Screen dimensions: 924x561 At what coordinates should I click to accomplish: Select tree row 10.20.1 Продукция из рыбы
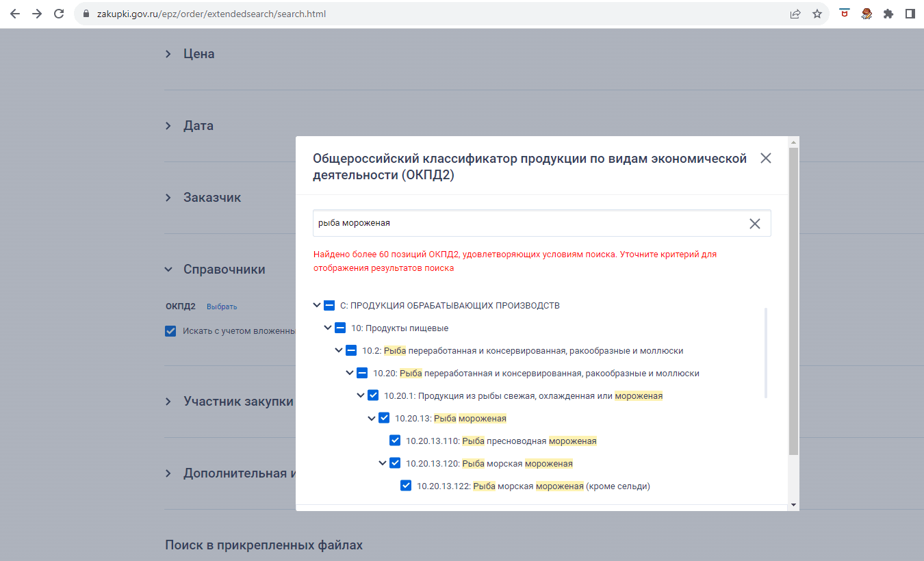(523, 395)
